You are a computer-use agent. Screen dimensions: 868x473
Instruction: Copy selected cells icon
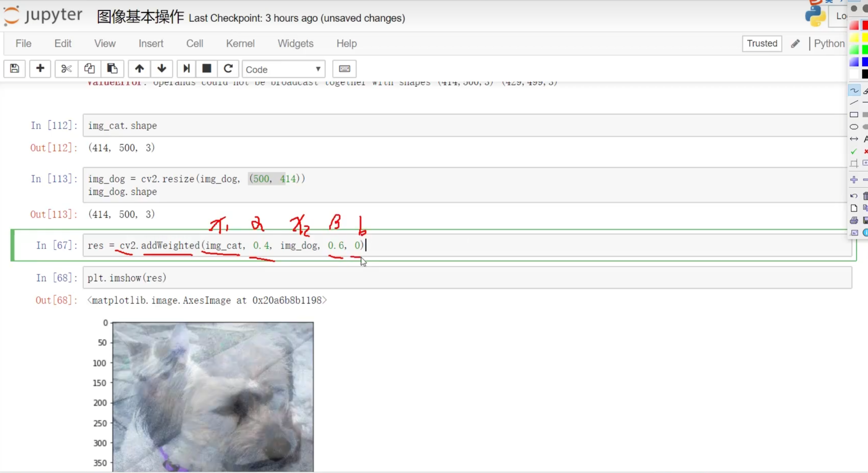click(x=89, y=69)
